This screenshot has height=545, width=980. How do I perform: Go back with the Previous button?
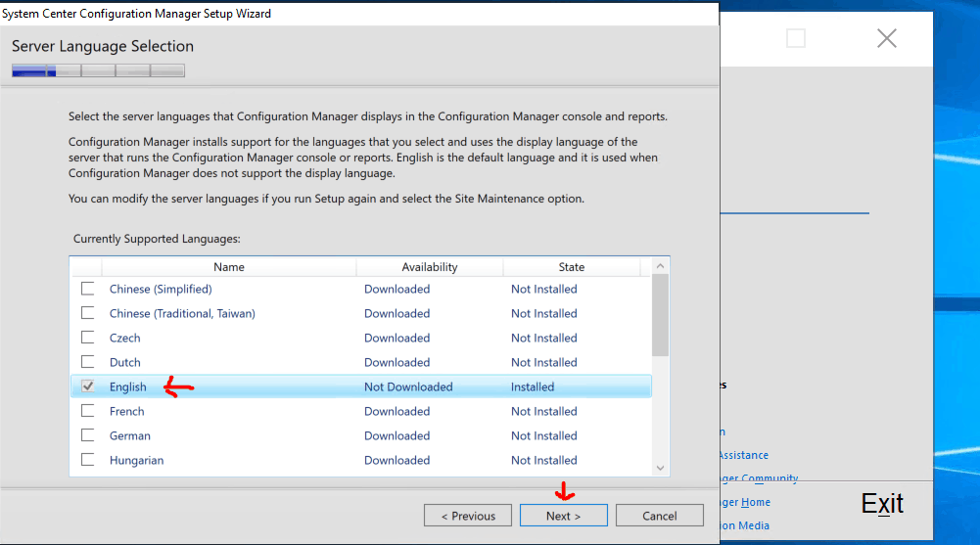tap(468, 516)
